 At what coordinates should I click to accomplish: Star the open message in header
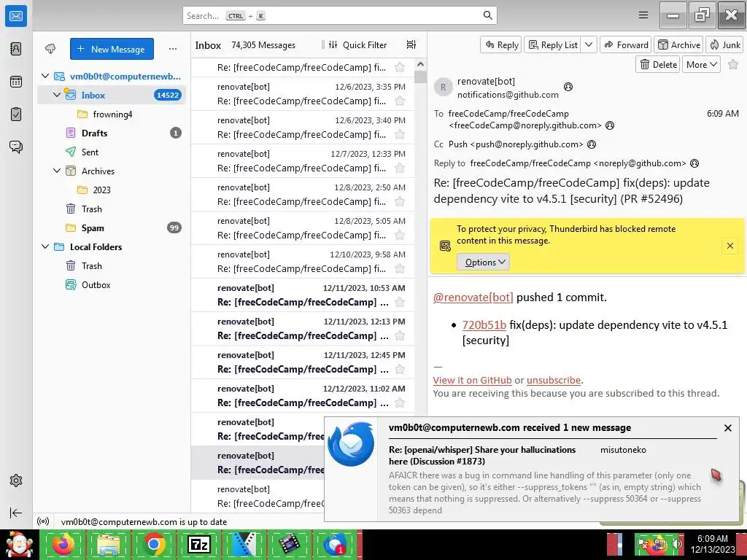[x=733, y=64]
